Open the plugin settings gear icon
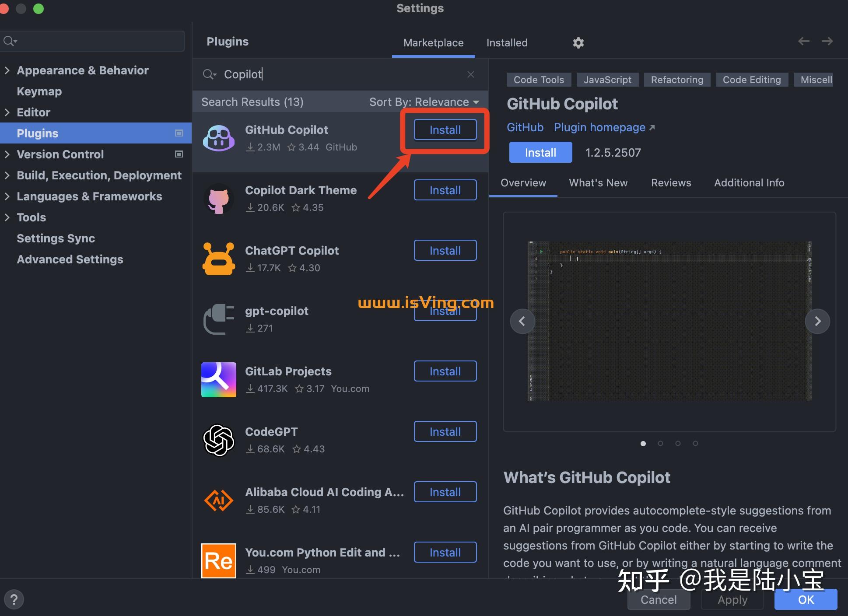The width and height of the screenshot is (848, 616). tap(578, 42)
